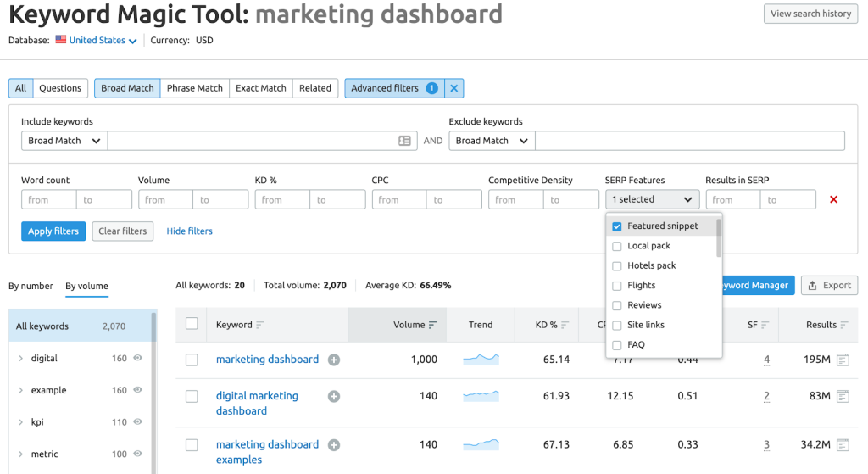Click the Word count to field
This screenshot has width=868, height=474.
[104, 199]
